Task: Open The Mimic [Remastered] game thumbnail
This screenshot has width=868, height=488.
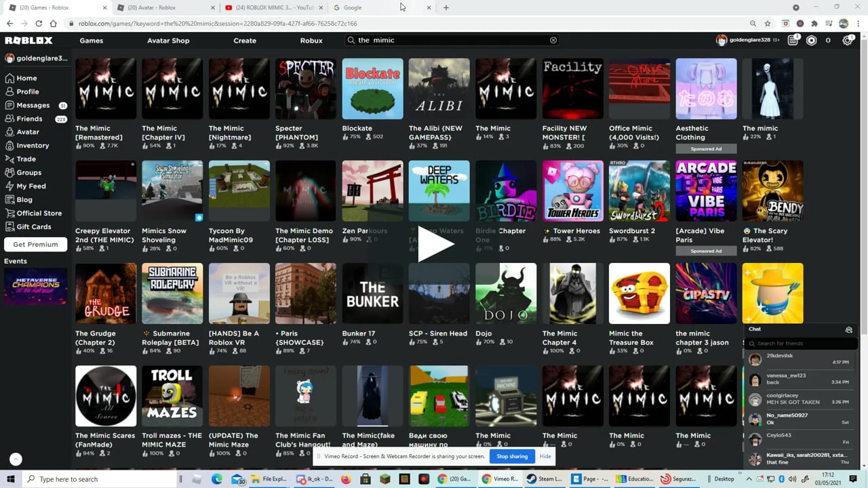Action: tap(106, 89)
